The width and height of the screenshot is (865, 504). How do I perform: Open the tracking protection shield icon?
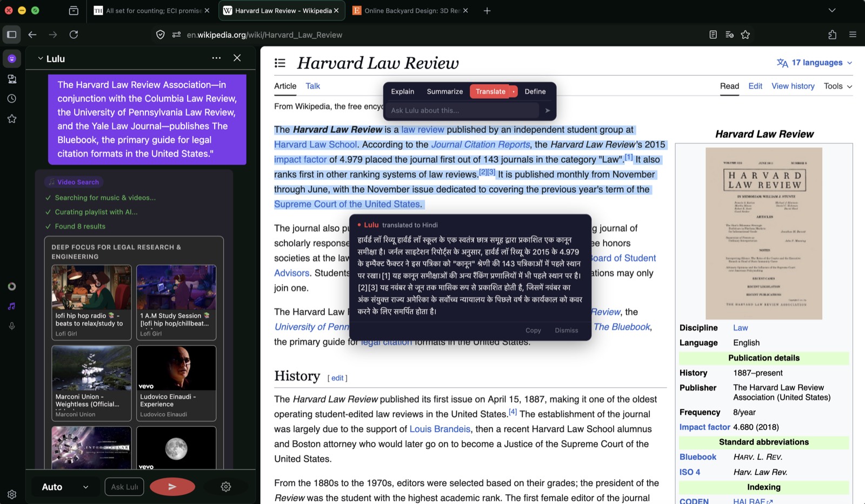coord(161,35)
